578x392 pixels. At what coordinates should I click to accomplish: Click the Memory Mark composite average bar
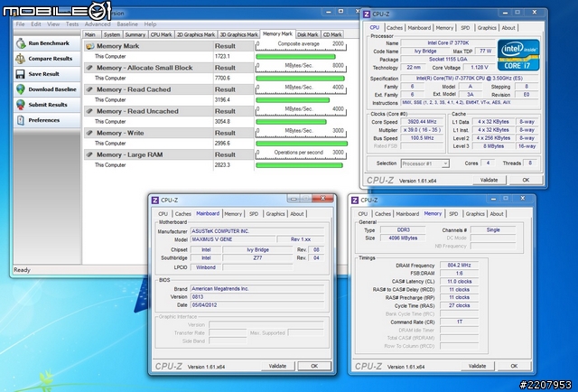click(295, 57)
